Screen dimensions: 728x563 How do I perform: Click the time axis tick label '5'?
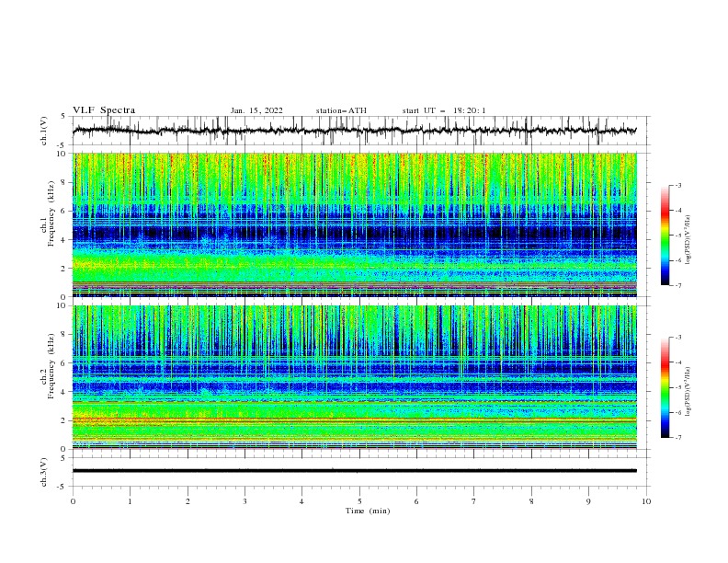coord(359,501)
